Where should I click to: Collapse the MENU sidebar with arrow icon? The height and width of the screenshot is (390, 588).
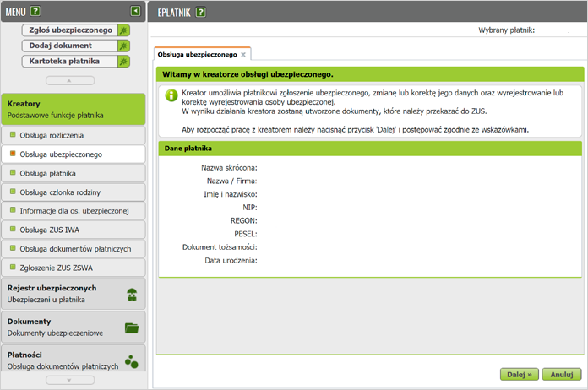[x=135, y=11]
